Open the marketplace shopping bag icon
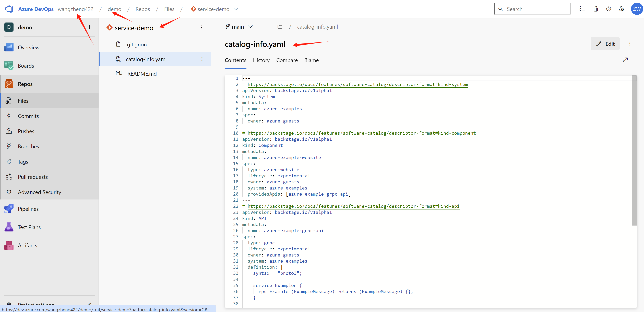Screen dimensions: 644x312 pos(596,9)
